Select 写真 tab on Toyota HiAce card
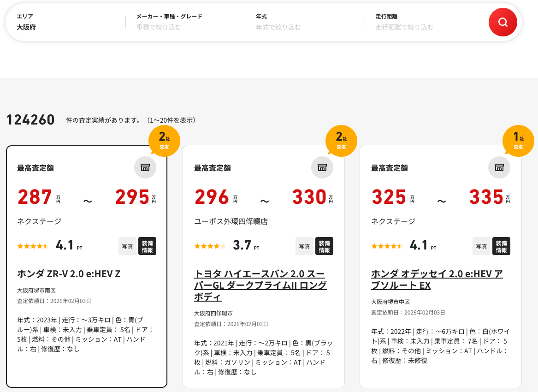Image resolution: width=538 pixels, height=392 pixels. pos(304,246)
